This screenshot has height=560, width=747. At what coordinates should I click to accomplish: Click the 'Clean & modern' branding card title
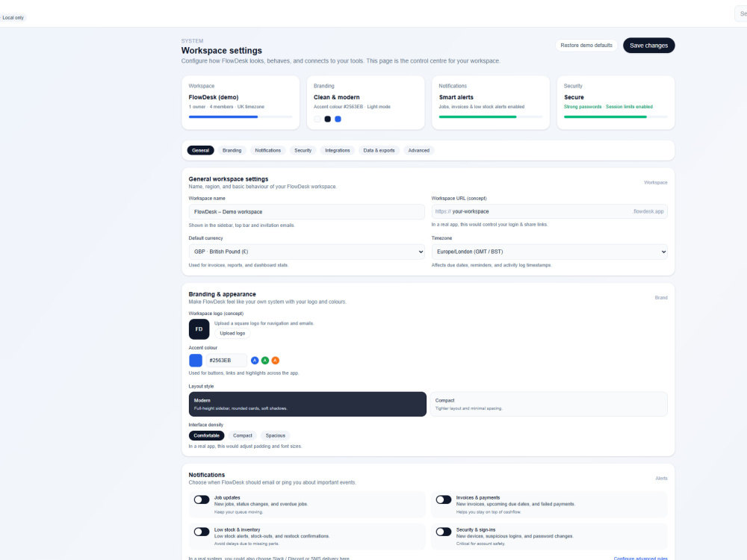click(x=337, y=97)
